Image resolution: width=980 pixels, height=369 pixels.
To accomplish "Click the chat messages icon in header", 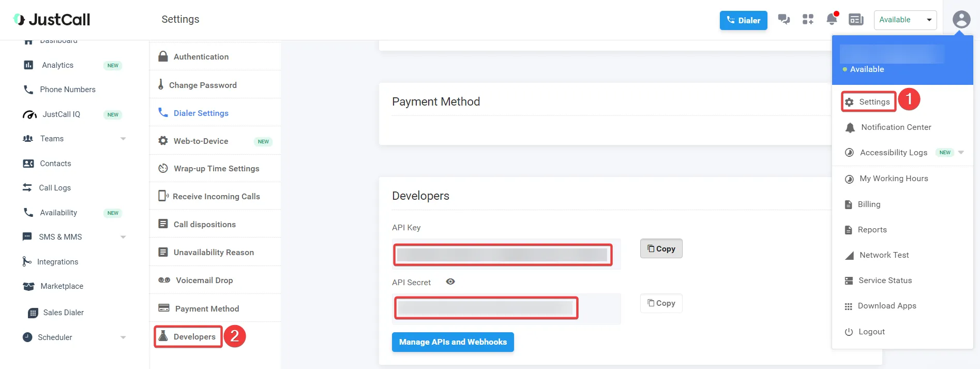I will click(x=784, y=20).
